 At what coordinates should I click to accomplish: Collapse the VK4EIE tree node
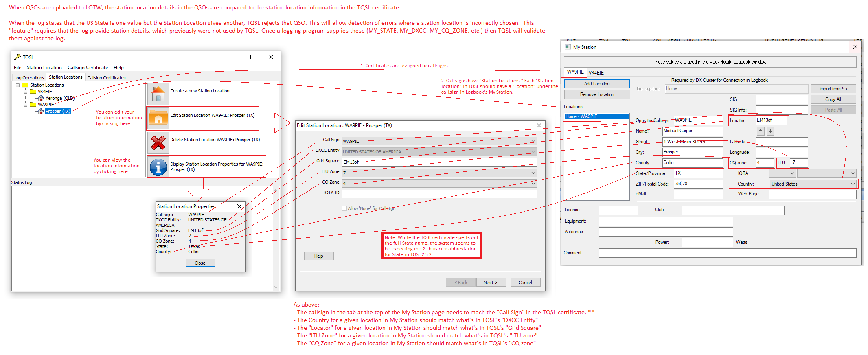pos(26,92)
